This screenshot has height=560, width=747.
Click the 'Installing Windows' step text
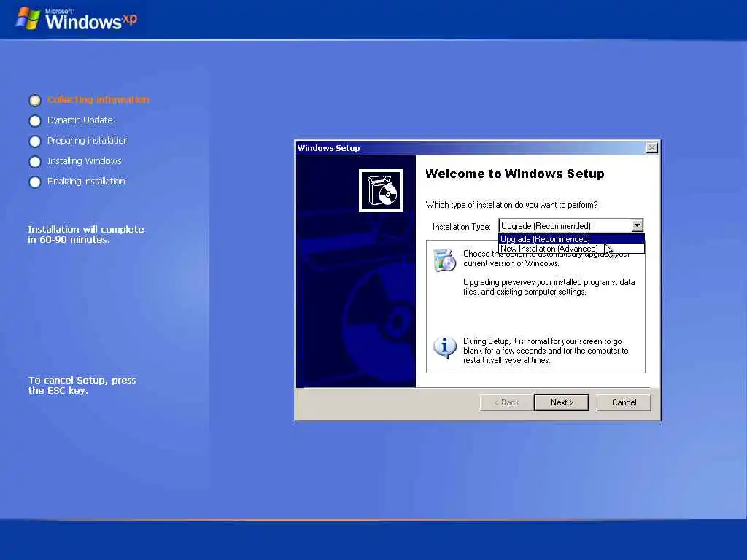(85, 161)
